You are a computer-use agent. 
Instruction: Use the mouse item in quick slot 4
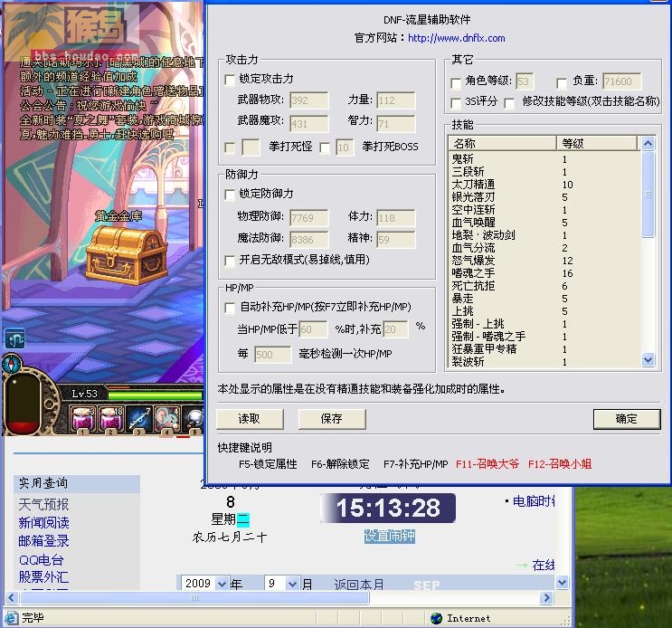tap(167, 419)
